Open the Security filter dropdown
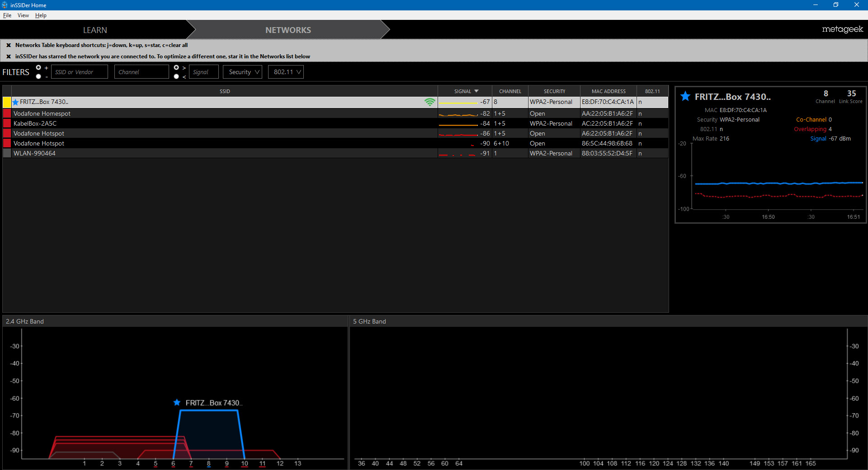The image size is (868, 470). (243, 72)
